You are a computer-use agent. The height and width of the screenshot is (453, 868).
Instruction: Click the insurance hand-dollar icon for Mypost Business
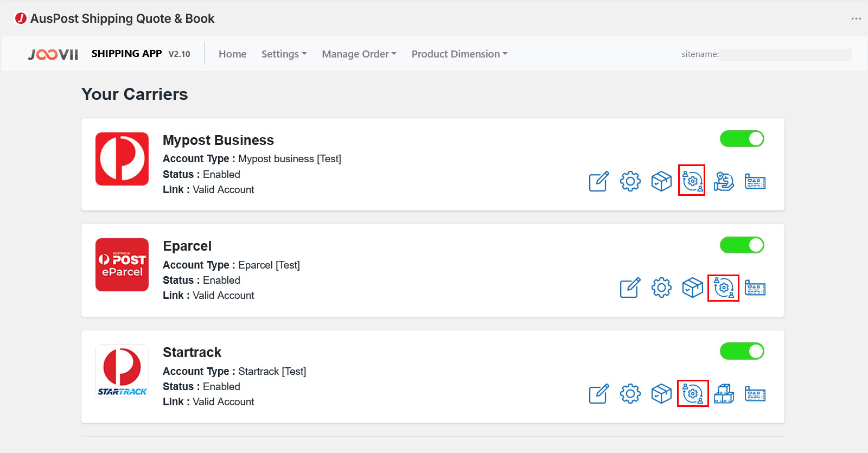(x=724, y=181)
